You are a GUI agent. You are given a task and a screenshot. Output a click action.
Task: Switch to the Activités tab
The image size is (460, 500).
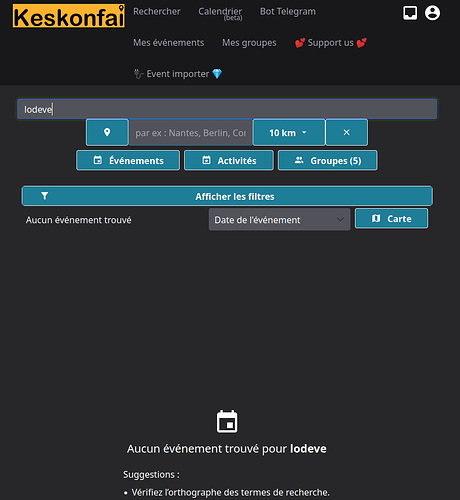coord(229,160)
